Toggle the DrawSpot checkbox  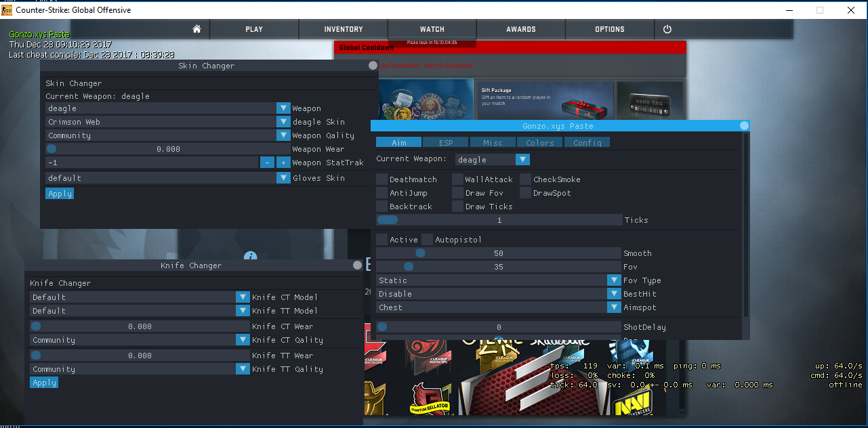526,193
